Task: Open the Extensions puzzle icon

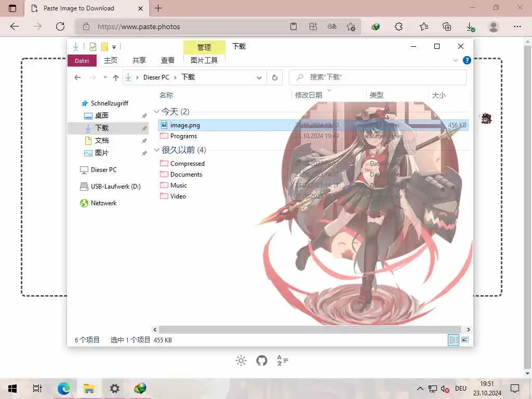Action: tap(398, 26)
